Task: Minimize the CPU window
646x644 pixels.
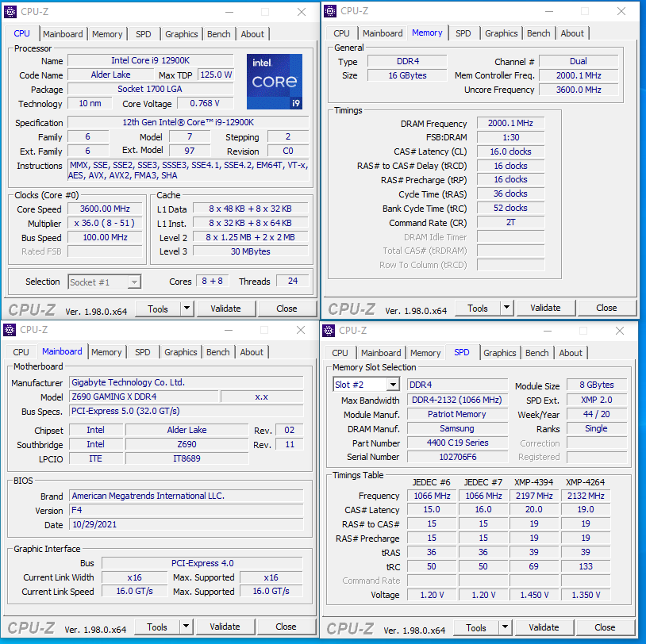Action: coord(229,12)
